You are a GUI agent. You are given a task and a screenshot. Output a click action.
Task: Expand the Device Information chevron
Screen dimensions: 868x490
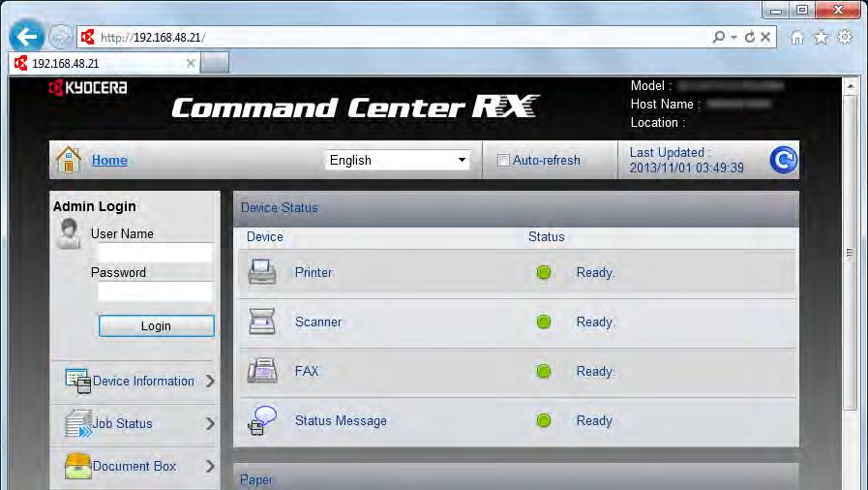point(210,381)
